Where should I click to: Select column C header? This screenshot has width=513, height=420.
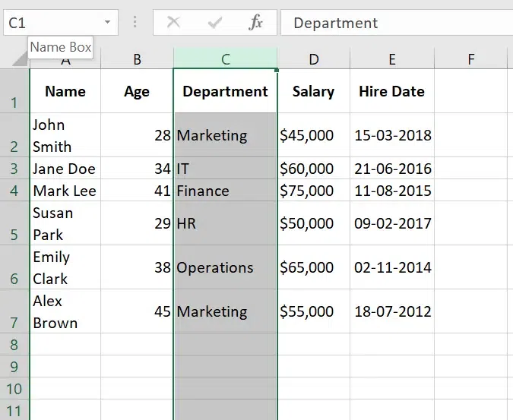226,59
